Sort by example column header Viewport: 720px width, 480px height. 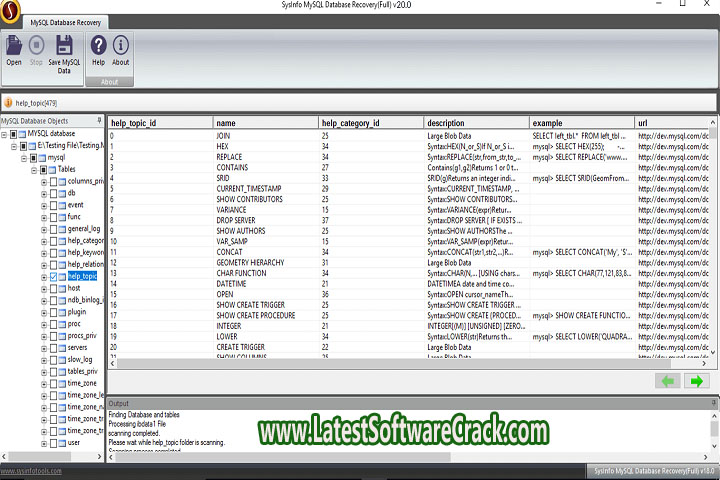coord(582,123)
